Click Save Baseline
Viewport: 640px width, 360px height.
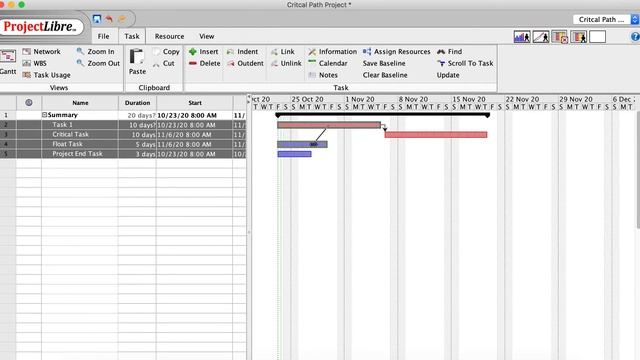[384, 63]
